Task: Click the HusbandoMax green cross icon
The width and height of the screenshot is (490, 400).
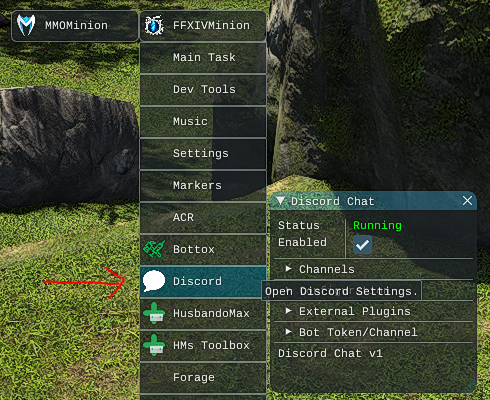Action: click(x=154, y=313)
